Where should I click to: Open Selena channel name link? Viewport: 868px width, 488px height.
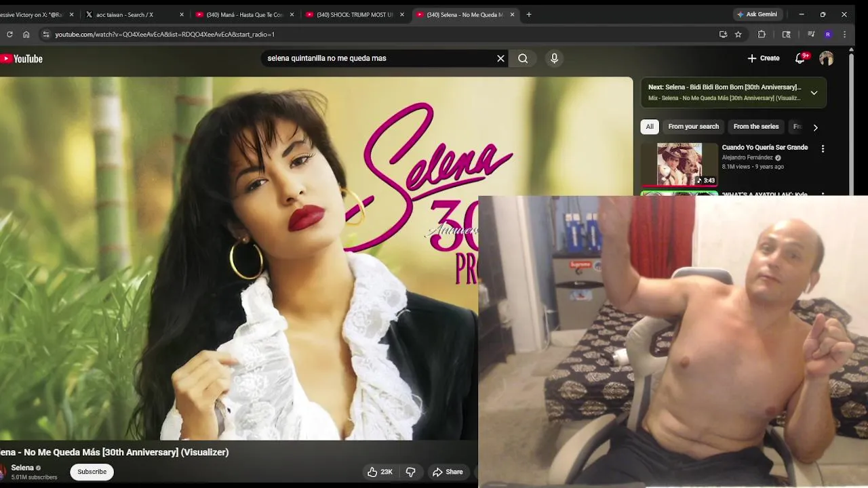pyautogui.click(x=22, y=468)
